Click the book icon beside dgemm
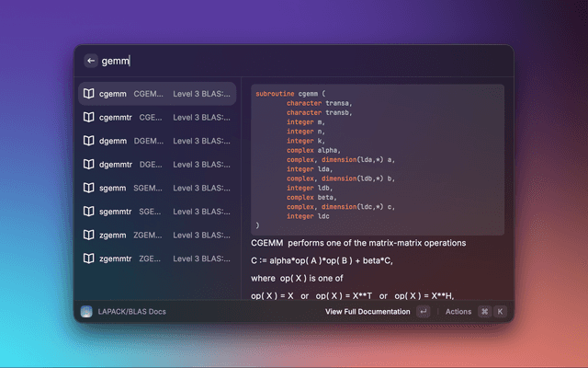This screenshot has height=368, width=588. 89,142
